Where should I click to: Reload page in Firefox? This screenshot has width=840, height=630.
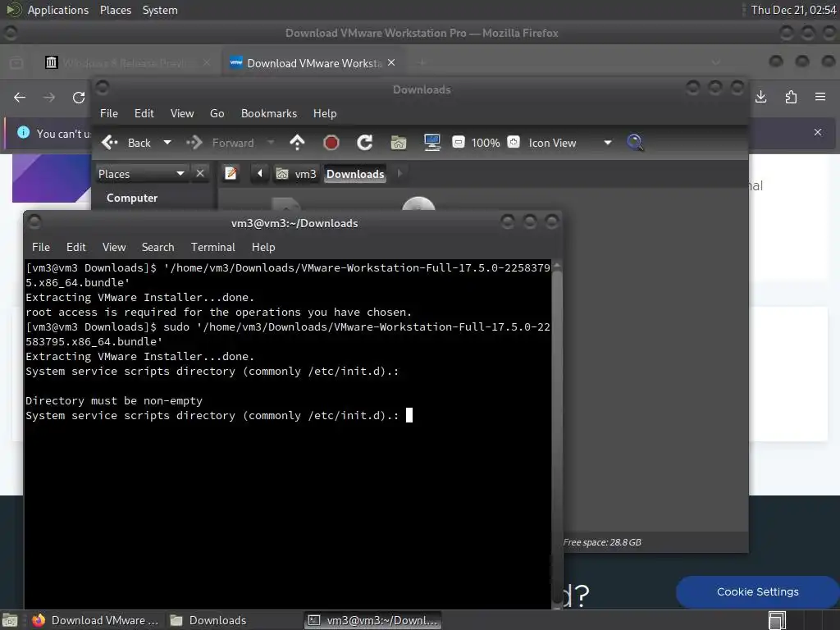click(79, 97)
